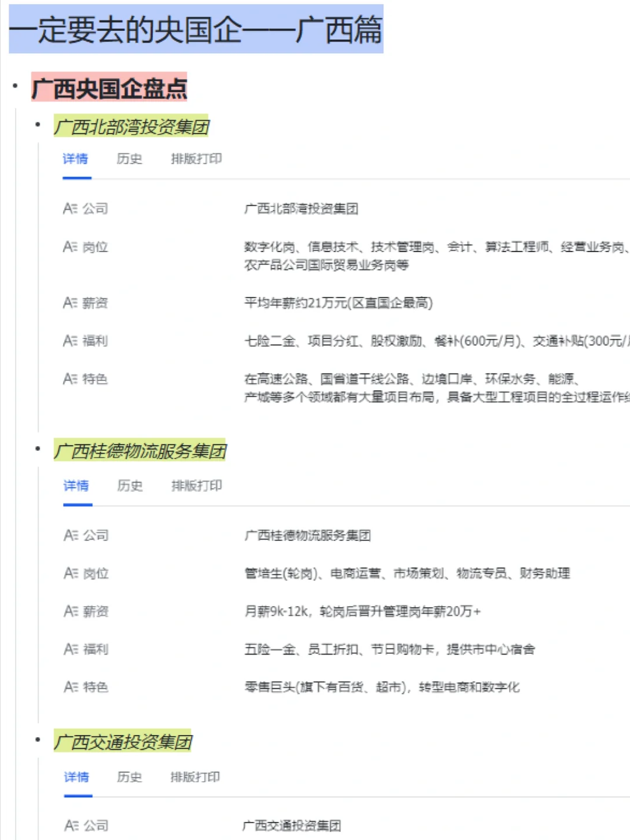This screenshot has height=840, width=630.
Task: Click the salary value 月薪9k-12k，轮岗后晋升管理岗年薪20万+
Action: tap(362, 611)
